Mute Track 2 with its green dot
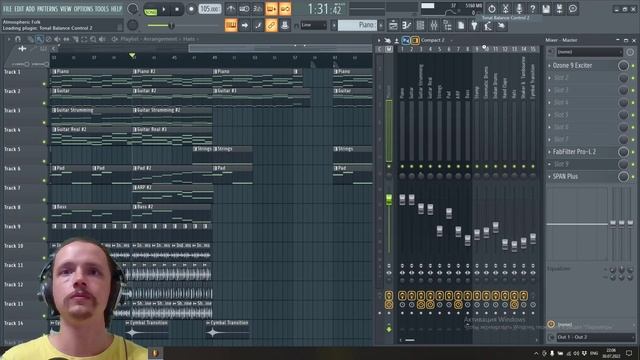The width and height of the screenshot is (640, 360). (44, 103)
